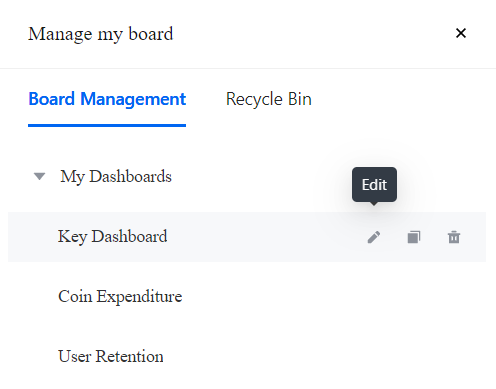Screen dimensions: 496x389
Task: Select the Board Management tab
Action: tap(107, 99)
